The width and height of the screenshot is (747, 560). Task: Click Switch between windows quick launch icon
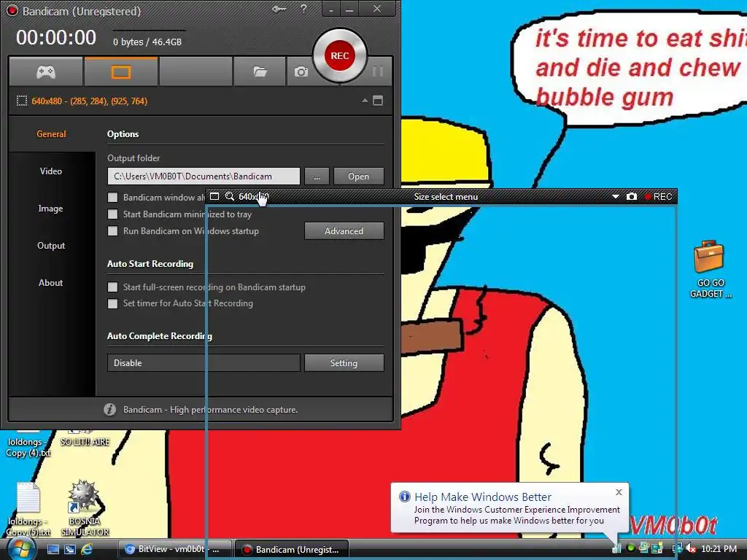click(70, 549)
